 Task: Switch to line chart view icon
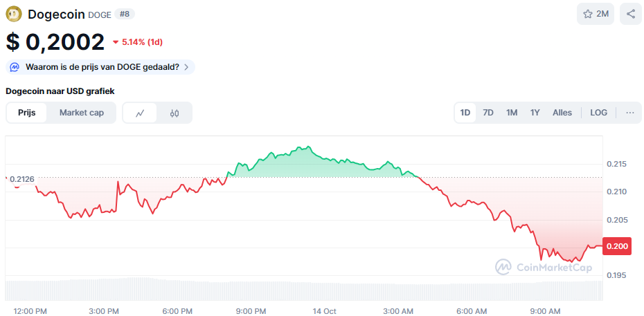click(140, 113)
